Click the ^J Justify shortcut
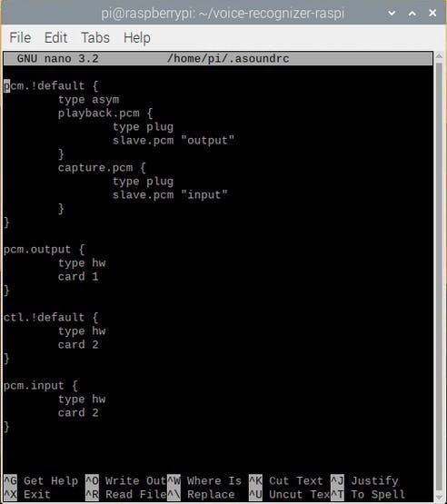 [x=364, y=481]
